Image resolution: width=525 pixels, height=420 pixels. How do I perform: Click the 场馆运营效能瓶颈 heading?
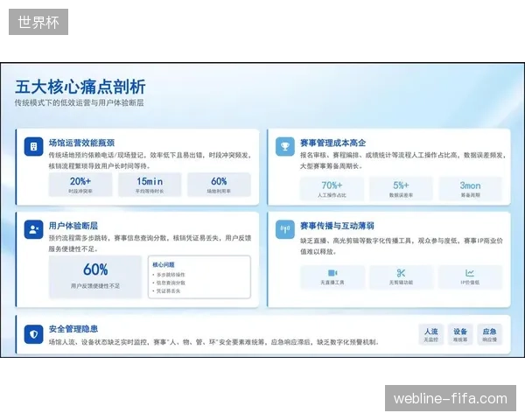[81, 143]
